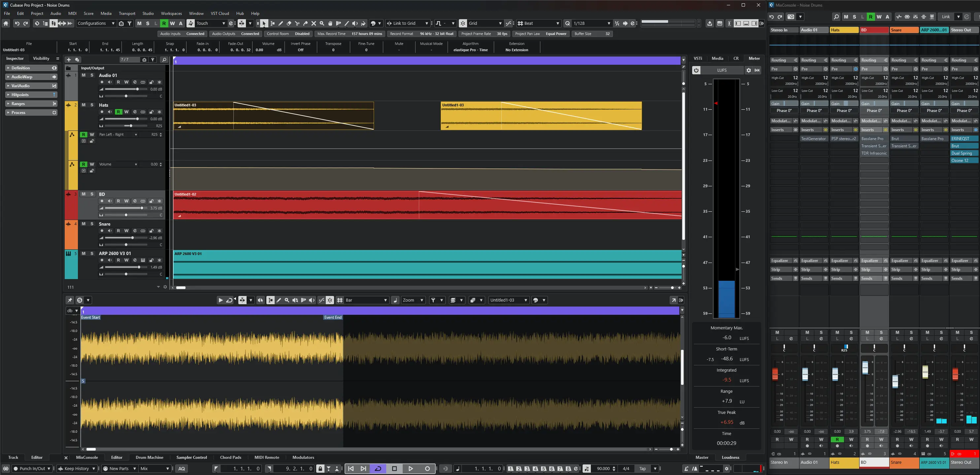
Task: Select the Eraser tool in main toolbar
Action: pos(289,23)
